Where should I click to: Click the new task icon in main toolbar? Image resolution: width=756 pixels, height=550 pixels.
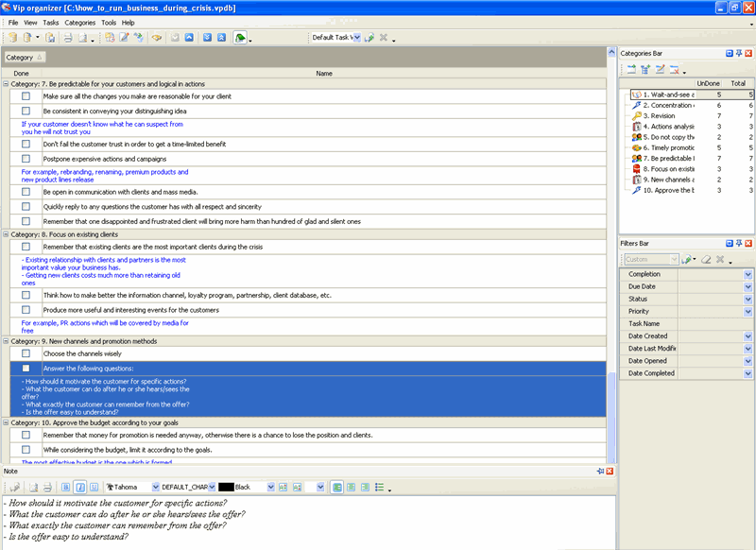[110, 38]
